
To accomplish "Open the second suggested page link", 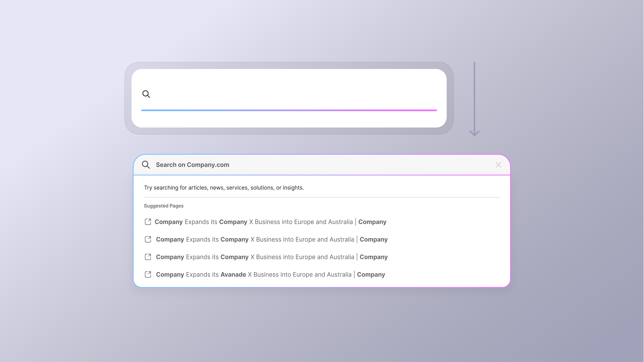I will tap(272, 239).
